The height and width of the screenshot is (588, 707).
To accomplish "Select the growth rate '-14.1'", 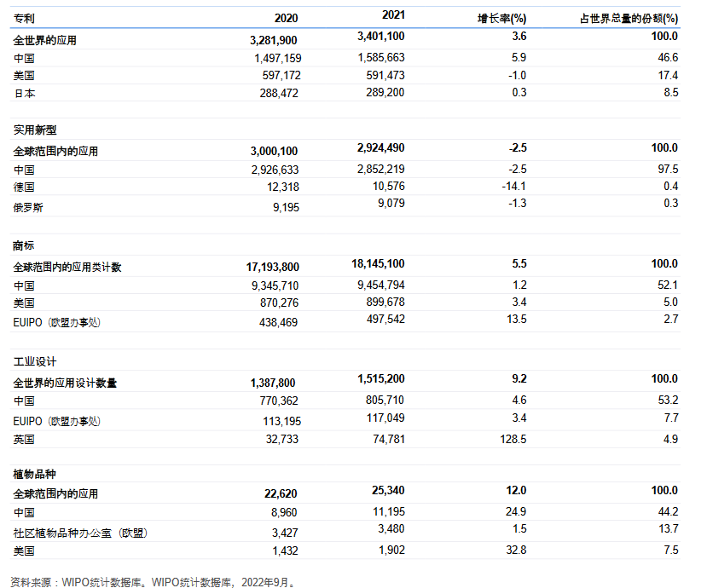I will pos(514,186).
